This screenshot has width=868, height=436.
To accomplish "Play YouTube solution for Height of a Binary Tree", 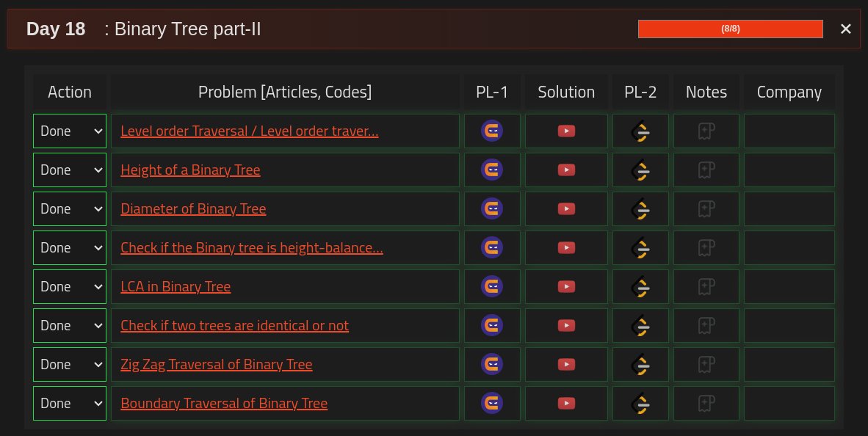I will coord(566,170).
